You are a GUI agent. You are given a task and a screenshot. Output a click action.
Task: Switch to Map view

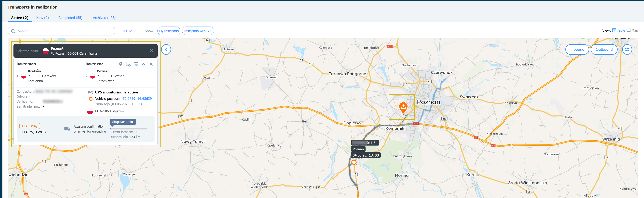click(x=632, y=31)
